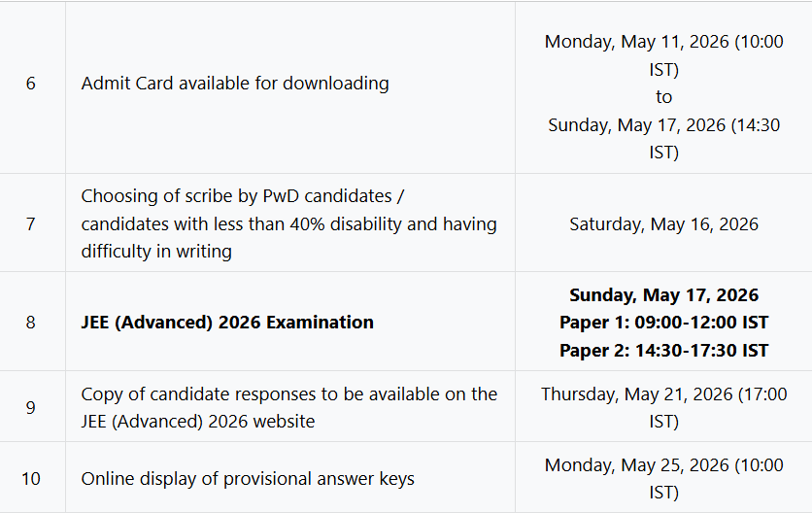This screenshot has height=513, width=812.
Task: Click the "difficulty in writing" line
Action: tap(156, 252)
